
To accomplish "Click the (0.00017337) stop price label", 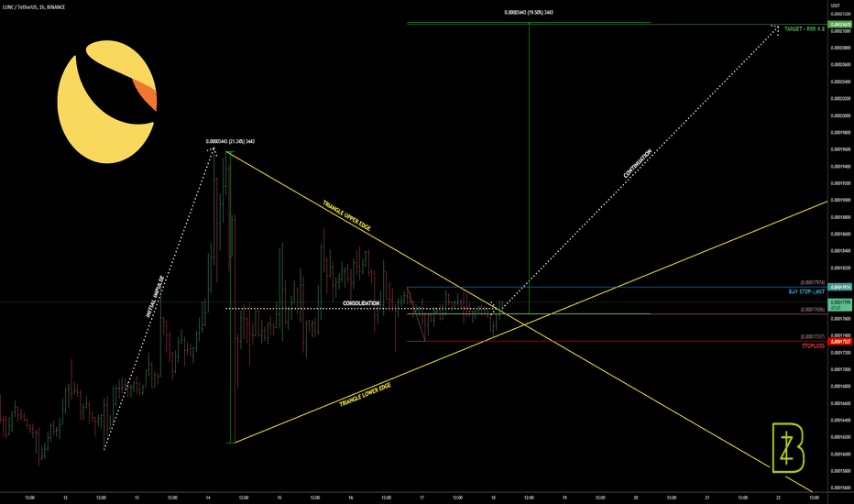I will [x=812, y=336].
